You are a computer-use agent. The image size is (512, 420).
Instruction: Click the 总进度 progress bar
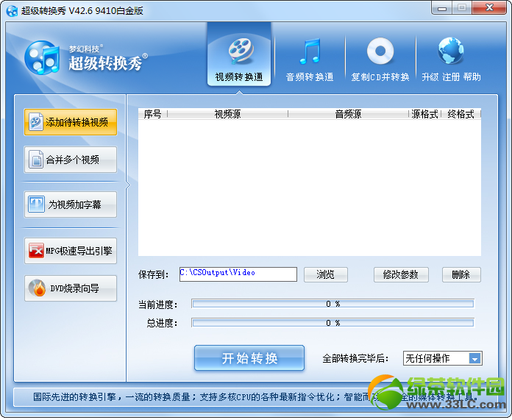(333, 323)
